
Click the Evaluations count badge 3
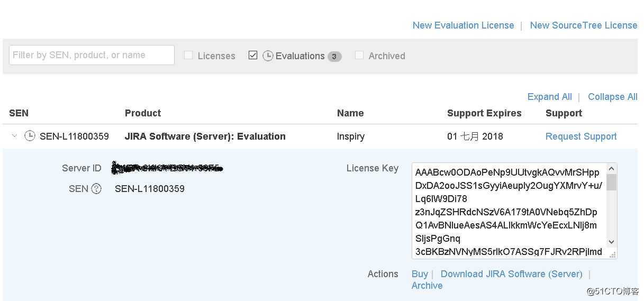(x=334, y=56)
